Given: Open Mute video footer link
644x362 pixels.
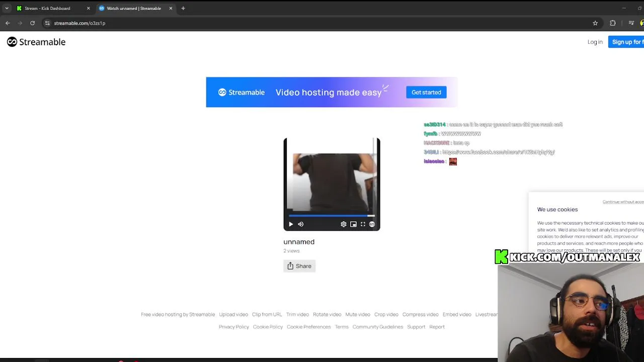Looking at the screenshot, I should tap(358, 314).
